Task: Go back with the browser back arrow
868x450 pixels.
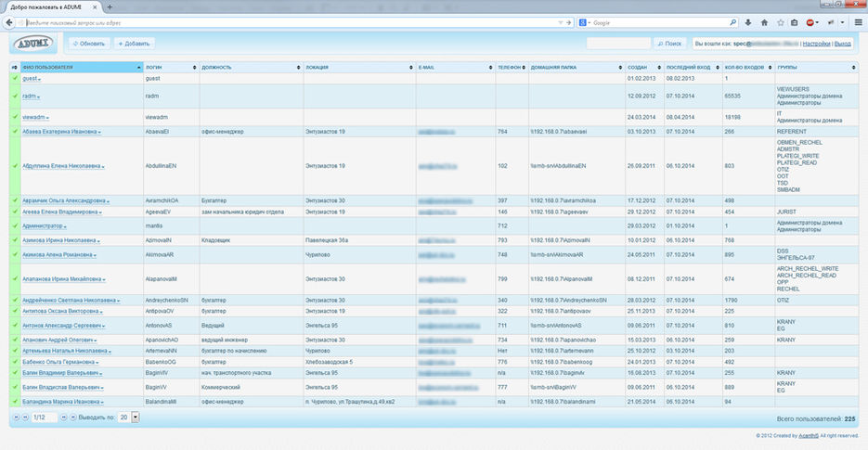Action: coord(9,22)
